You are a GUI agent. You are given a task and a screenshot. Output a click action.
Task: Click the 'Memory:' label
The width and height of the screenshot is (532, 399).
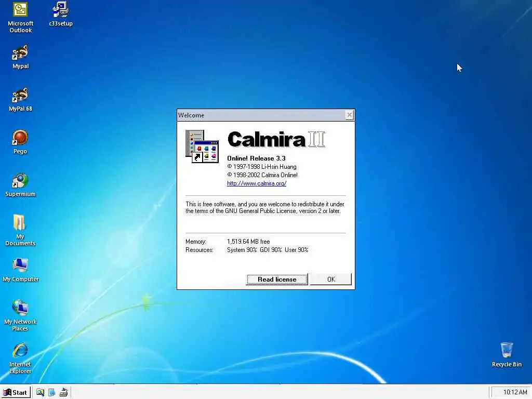click(x=196, y=242)
